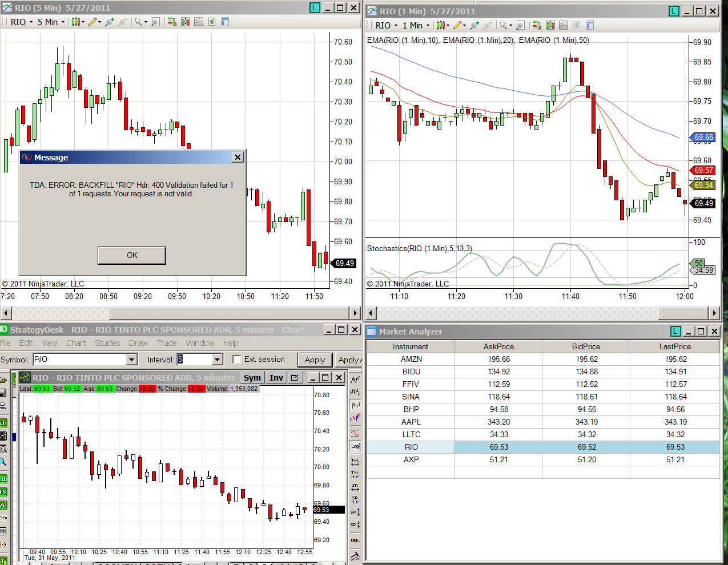Toggle the L link button on 1 Min chart

pyautogui.click(x=674, y=11)
